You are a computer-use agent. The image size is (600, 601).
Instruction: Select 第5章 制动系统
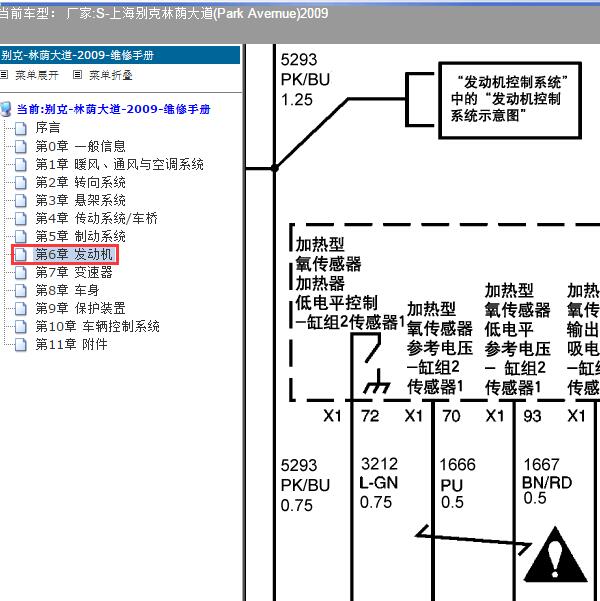click(x=81, y=236)
